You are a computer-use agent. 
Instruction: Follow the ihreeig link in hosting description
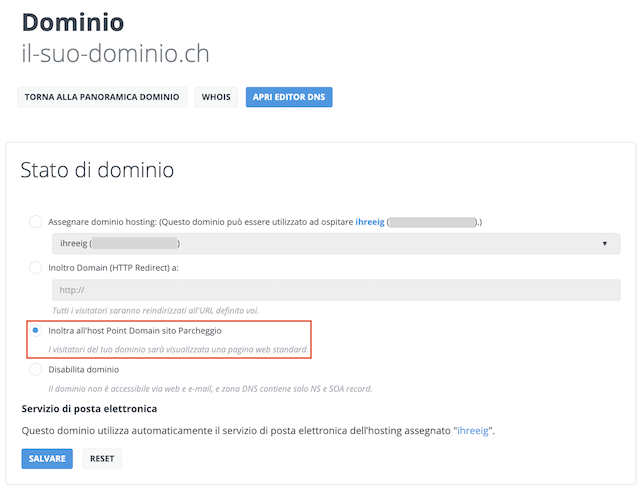pos(370,222)
